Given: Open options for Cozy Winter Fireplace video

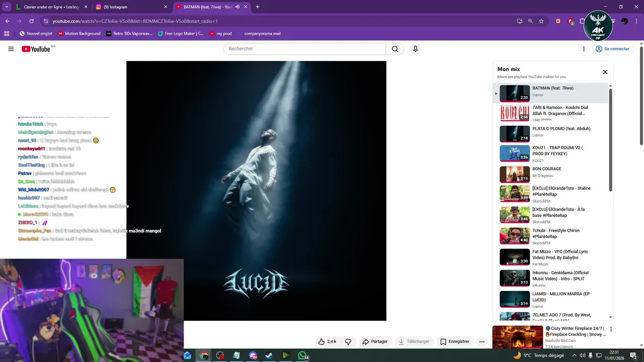Looking at the screenshot, I should pos(611,329).
